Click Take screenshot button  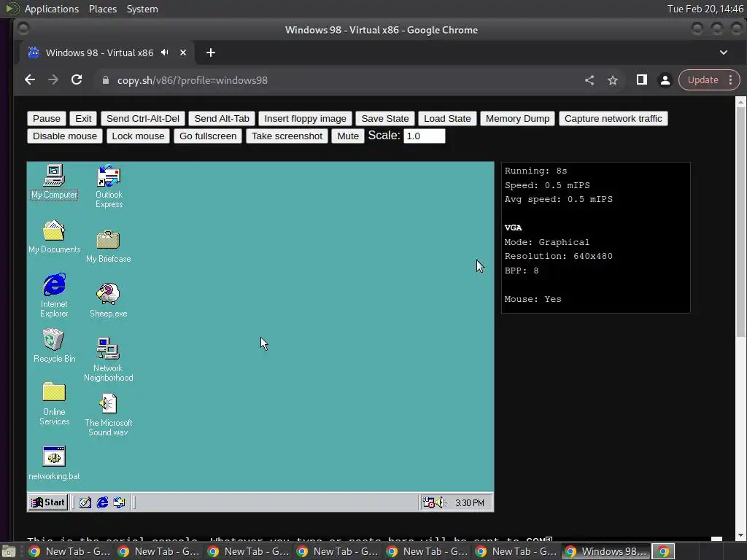pos(287,136)
